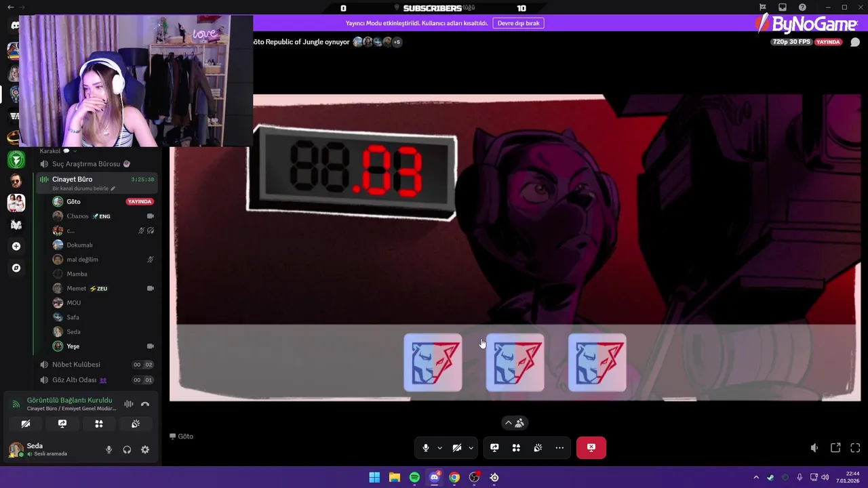Open Discord help question mark icon

(x=802, y=7)
